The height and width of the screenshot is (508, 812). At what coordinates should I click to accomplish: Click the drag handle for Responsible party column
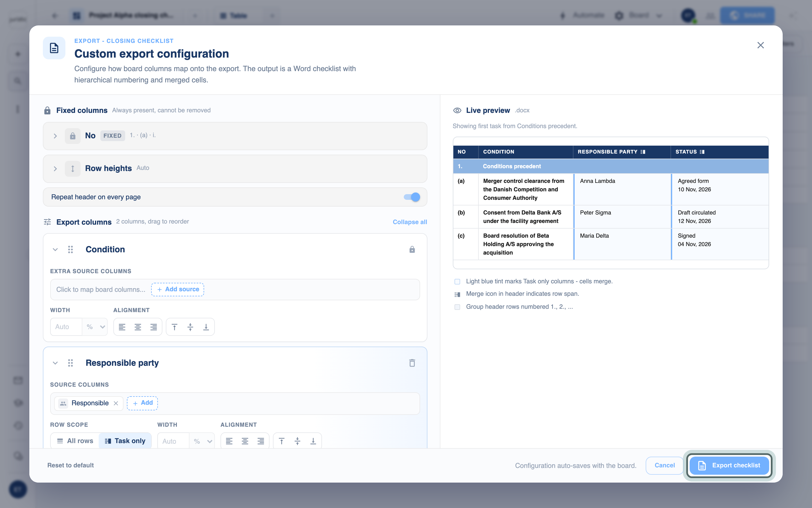click(x=70, y=363)
